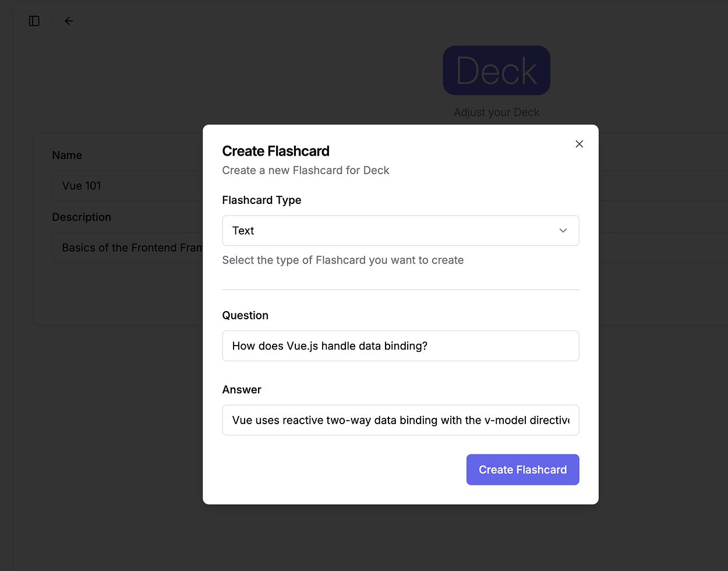Click the back arrow icon
The width and height of the screenshot is (728, 571).
pos(69,21)
